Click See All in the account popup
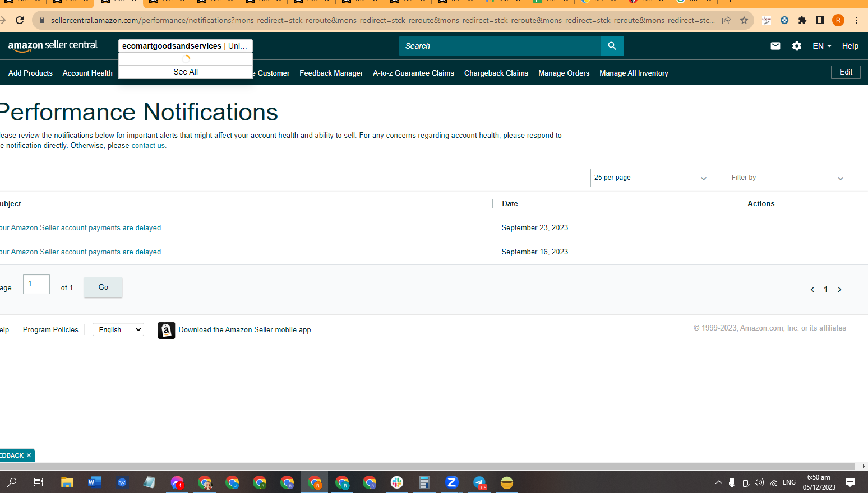Screen dimensions: 868x493 [186, 72]
